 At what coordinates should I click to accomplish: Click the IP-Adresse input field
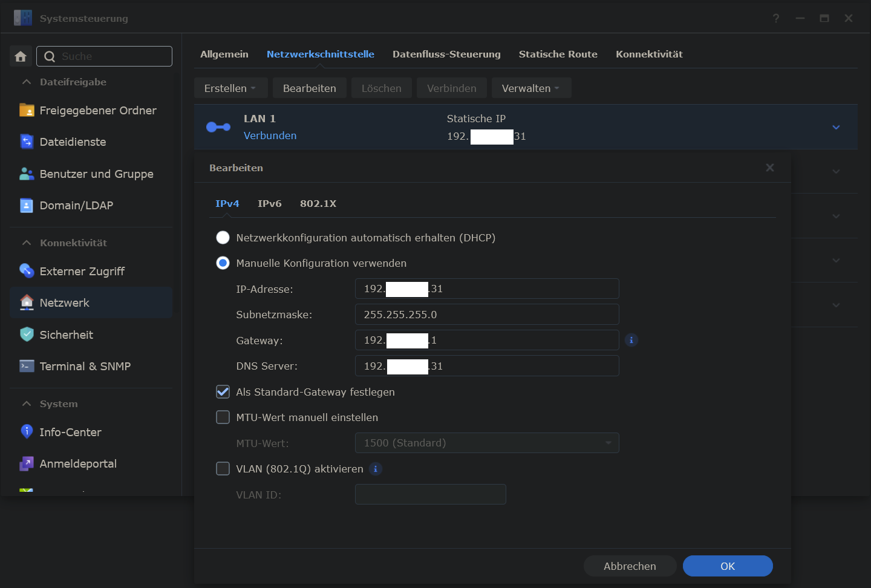(487, 289)
